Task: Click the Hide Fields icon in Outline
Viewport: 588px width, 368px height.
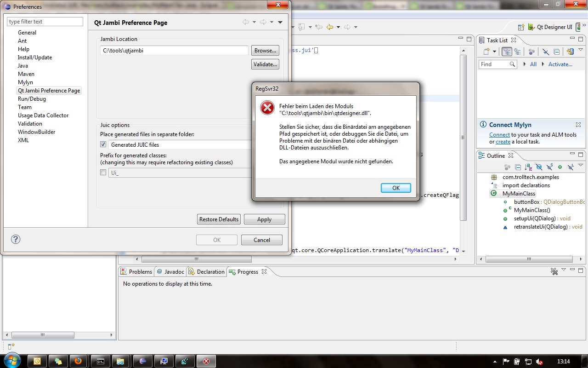Action: point(539,167)
